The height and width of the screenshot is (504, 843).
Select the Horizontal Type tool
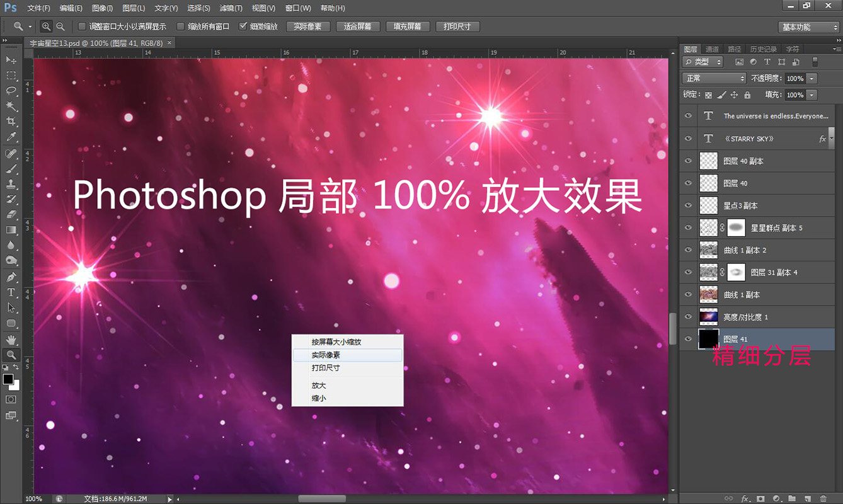[11, 293]
